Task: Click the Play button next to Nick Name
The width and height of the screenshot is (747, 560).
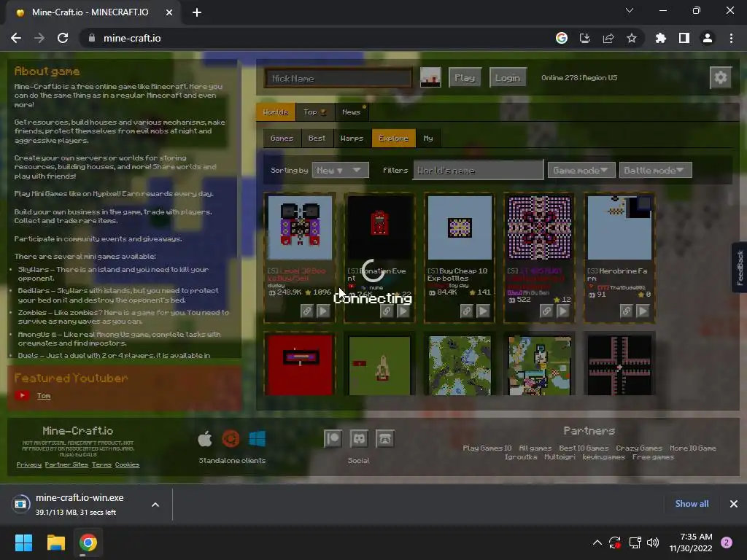Action: (465, 77)
